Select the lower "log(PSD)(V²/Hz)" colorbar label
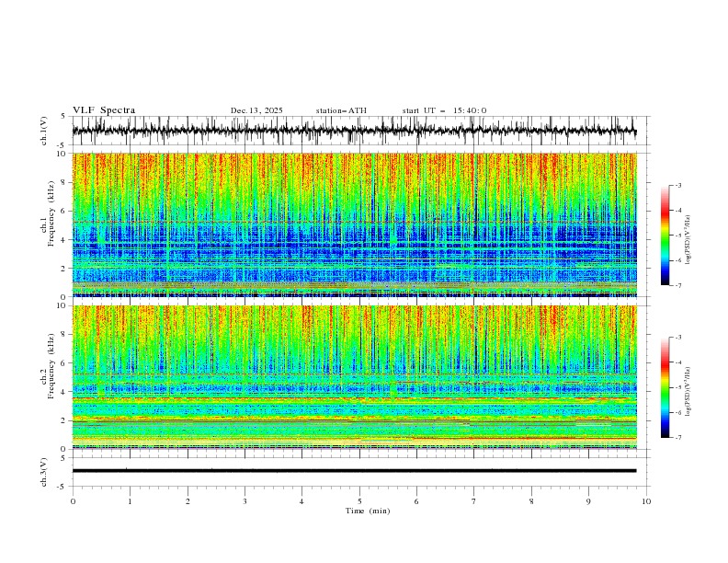728x563 pixels. (688, 392)
